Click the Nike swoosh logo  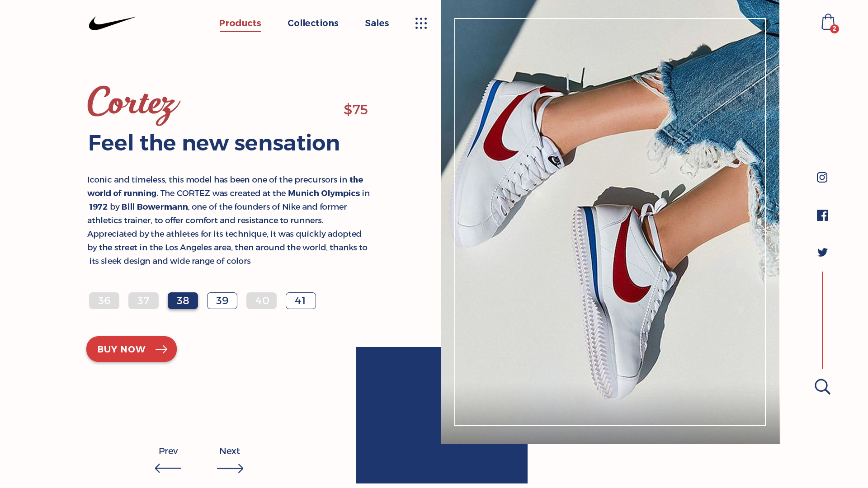[112, 23]
